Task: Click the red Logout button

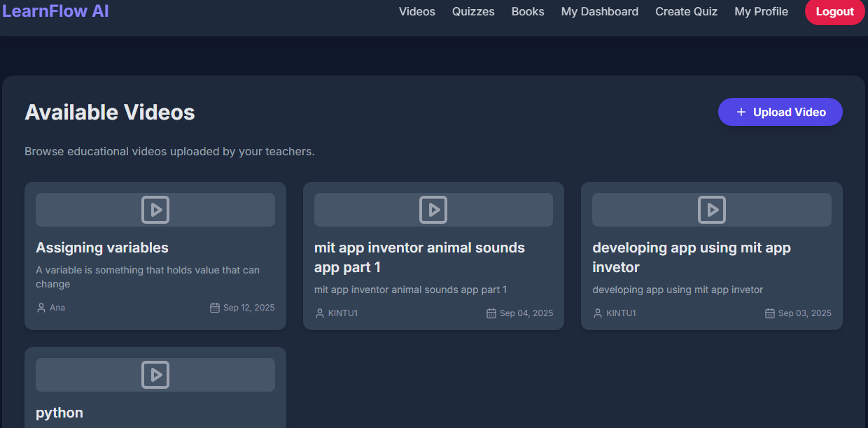Action: 835,11
